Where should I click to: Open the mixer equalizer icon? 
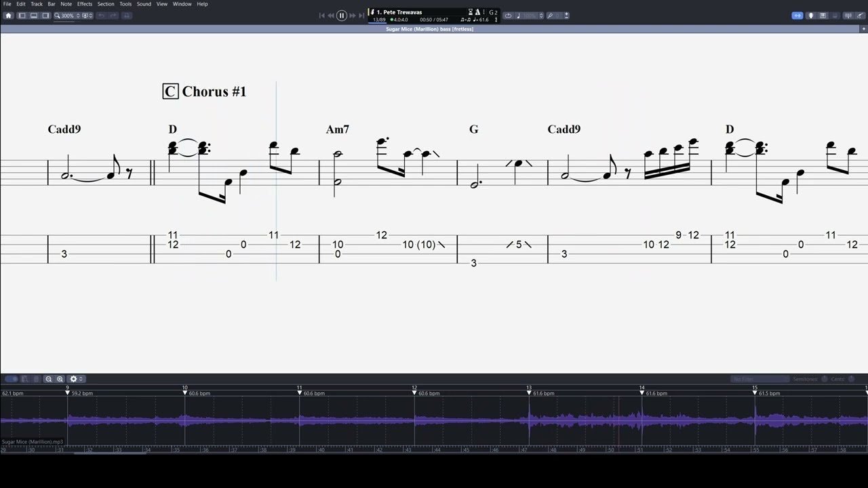(848, 16)
